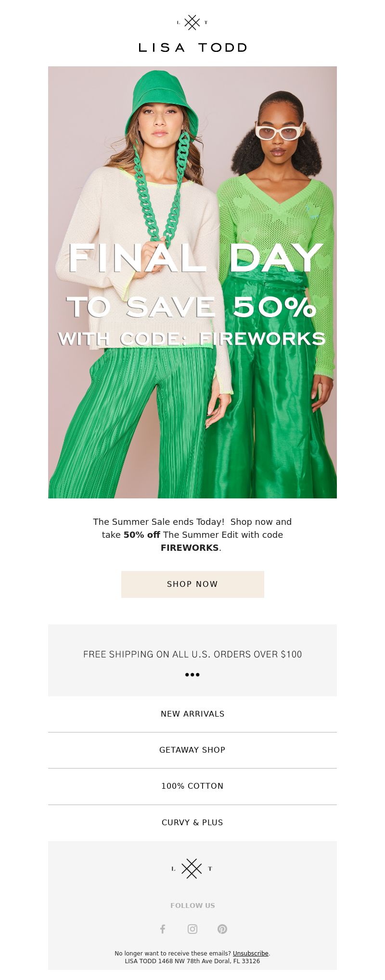Click the FOLLOW US label
Viewport: 385px width, 980px height.
[192, 906]
